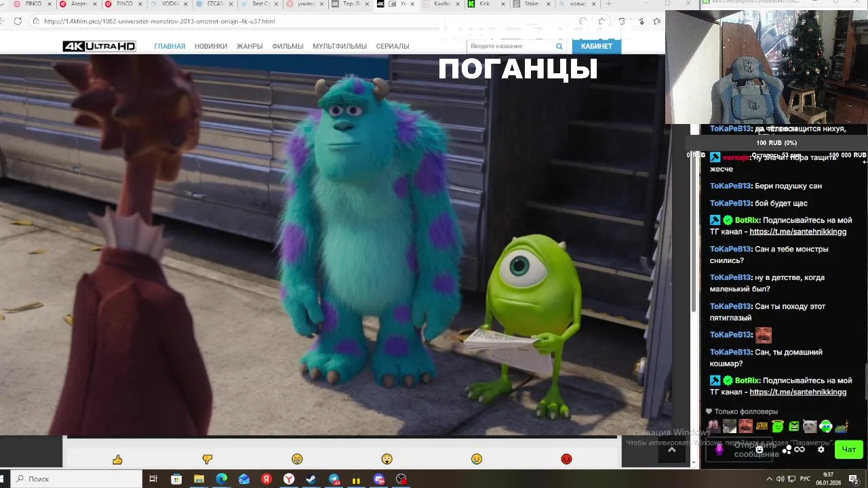The image size is (868, 488).
Task: Open Task View on the taskbar
Action: pyautogui.click(x=153, y=479)
